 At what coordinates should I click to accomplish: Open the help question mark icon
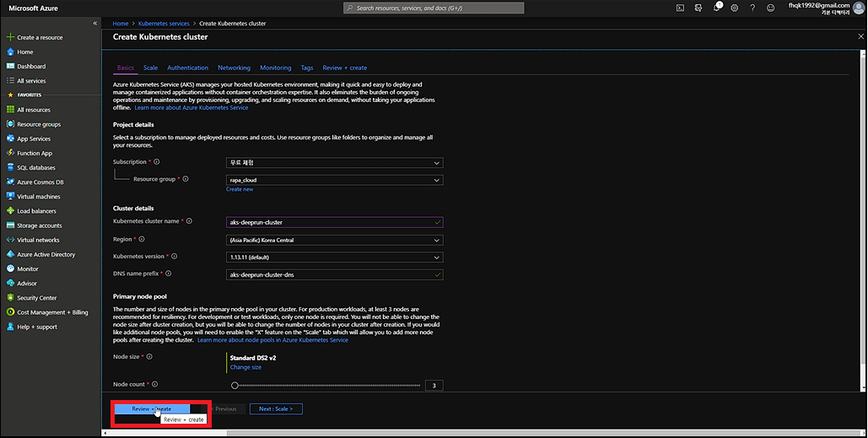pyautogui.click(x=752, y=8)
